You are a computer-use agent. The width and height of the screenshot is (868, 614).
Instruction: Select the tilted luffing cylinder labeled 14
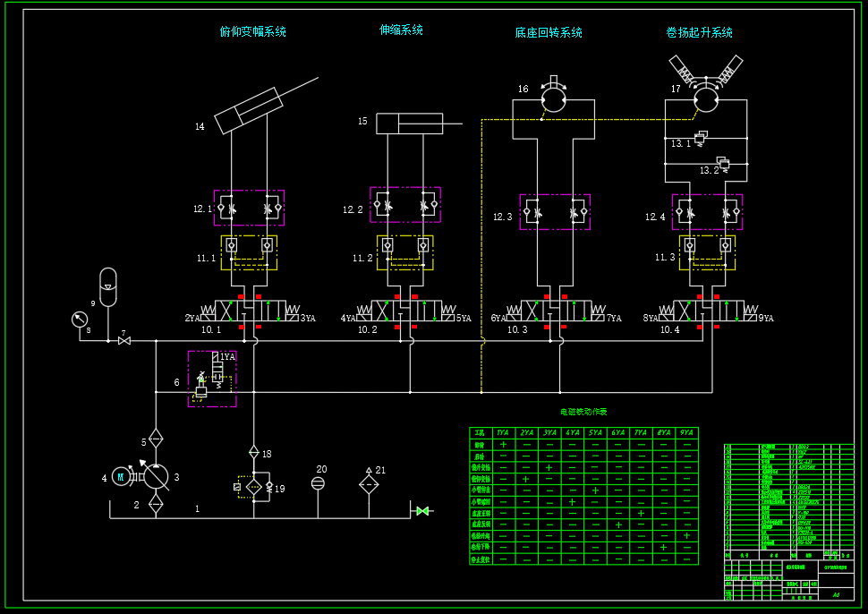[x=250, y=110]
